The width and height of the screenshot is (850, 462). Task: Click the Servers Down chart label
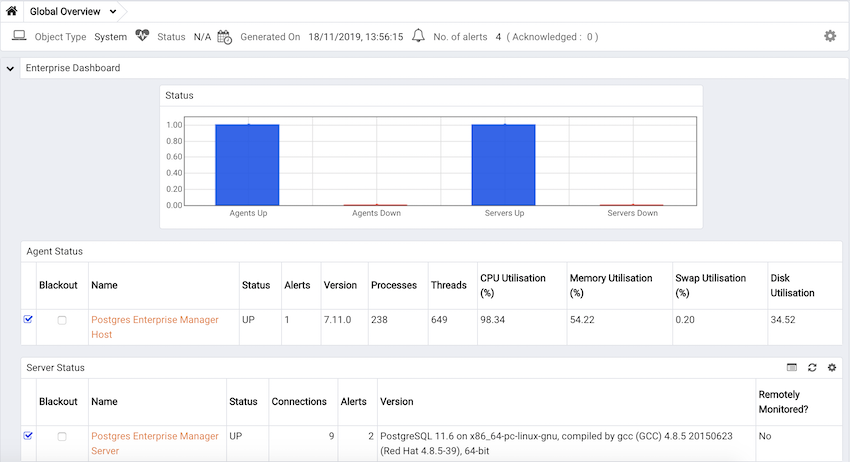(x=632, y=213)
